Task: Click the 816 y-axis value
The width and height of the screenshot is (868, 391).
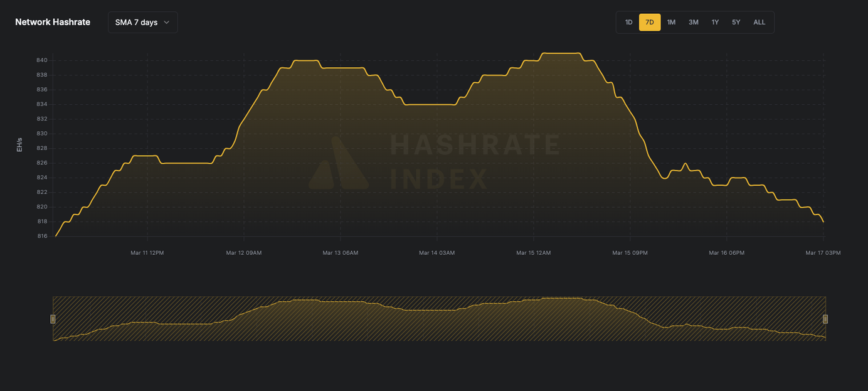Action: coord(42,236)
